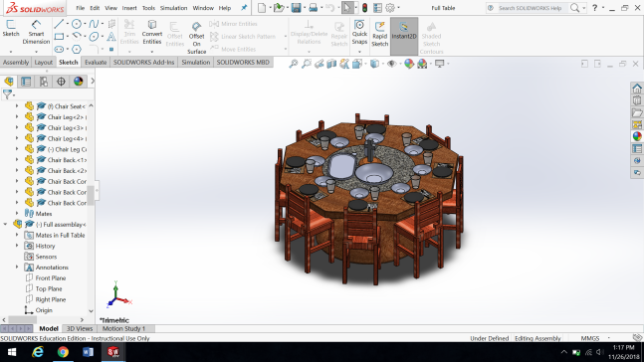Pin the menu bar with pushpin
Screen dimensions: 644x362
click(244, 7)
